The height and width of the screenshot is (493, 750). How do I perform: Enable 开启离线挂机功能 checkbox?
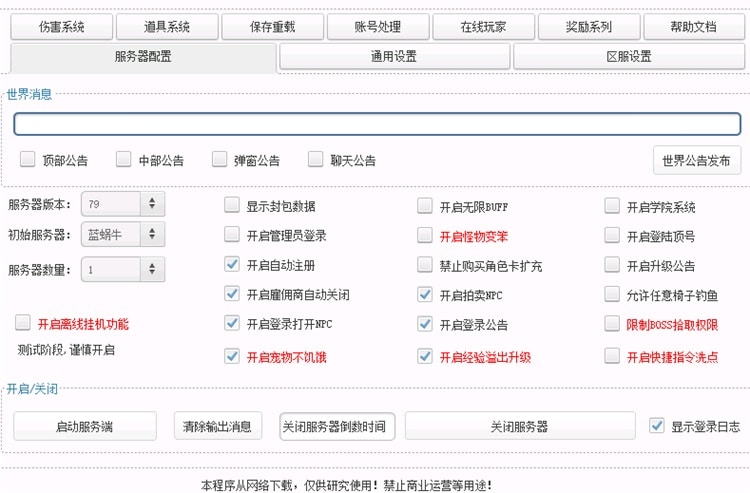click(23, 323)
